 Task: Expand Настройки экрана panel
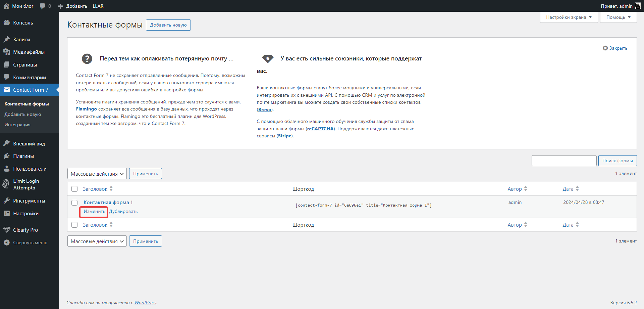coord(569,17)
